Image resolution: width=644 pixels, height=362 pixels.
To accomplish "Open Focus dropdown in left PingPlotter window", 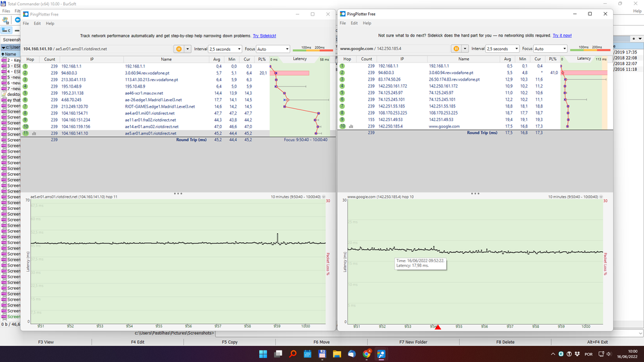I will [273, 49].
